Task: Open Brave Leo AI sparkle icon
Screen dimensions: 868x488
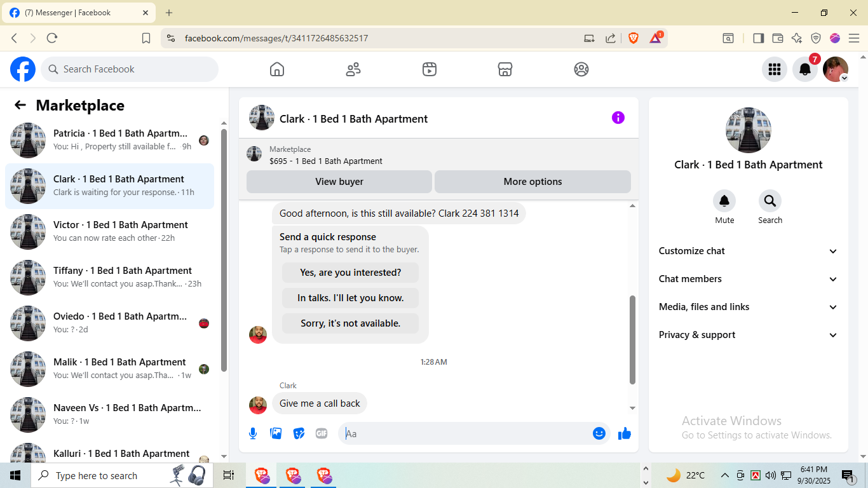Action: pos(797,38)
